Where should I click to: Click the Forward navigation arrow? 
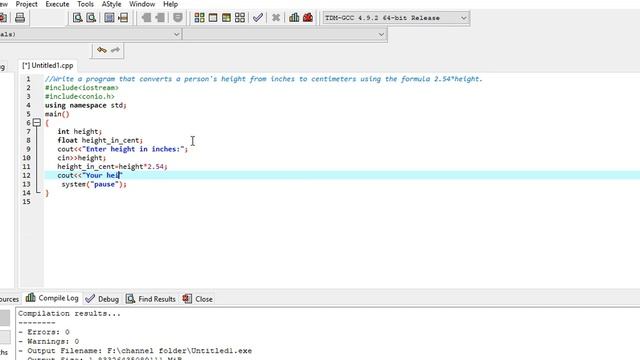pos(116,50)
